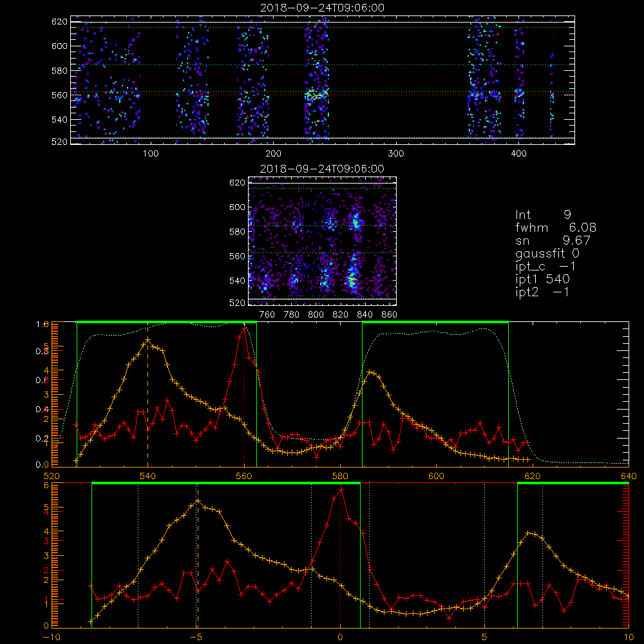The image size is (644, 644).
Task: Select the 'fwhm 6.08' readout line
Action: click(x=556, y=227)
